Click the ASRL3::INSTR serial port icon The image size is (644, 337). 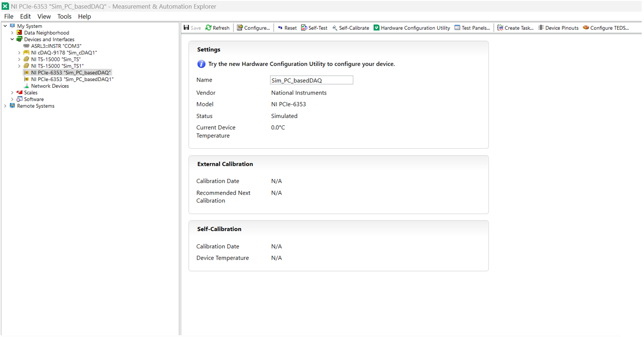click(x=27, y=46)
